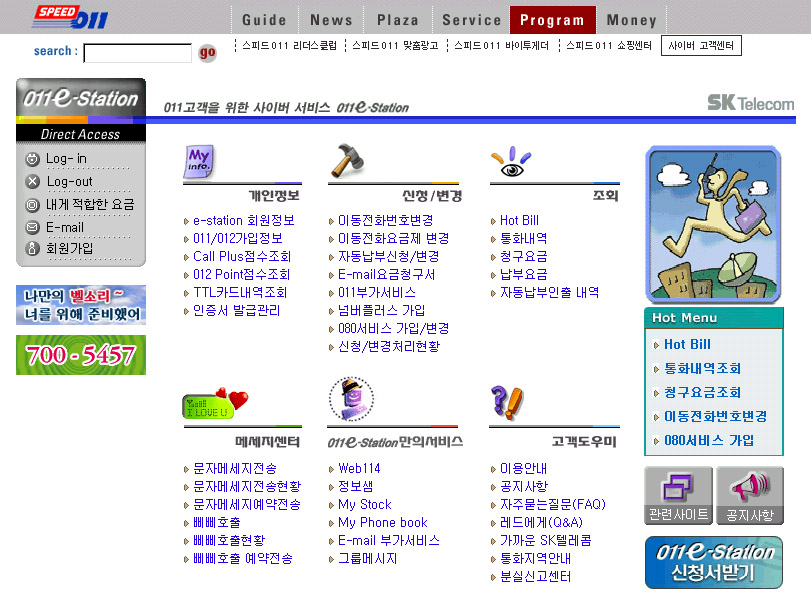The image size is (811, 601).
Task: Open 스피드011 바이투게더 submenu
Action: 501,46
